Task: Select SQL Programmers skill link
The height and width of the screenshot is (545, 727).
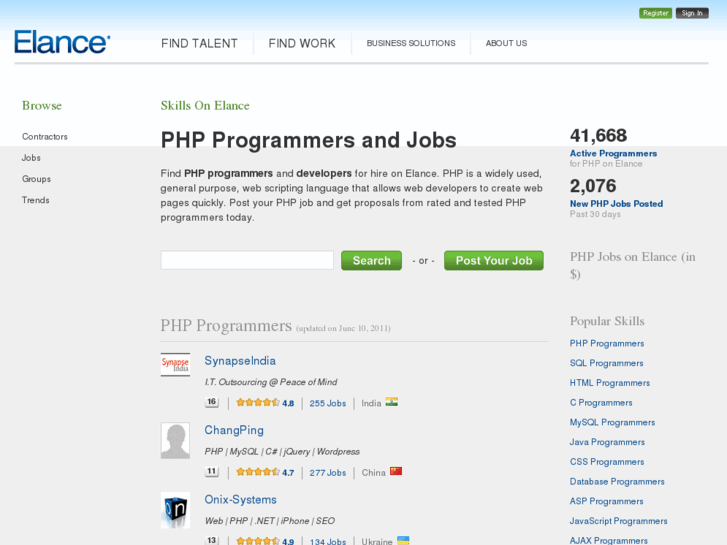Action: (x=606, y=363)
